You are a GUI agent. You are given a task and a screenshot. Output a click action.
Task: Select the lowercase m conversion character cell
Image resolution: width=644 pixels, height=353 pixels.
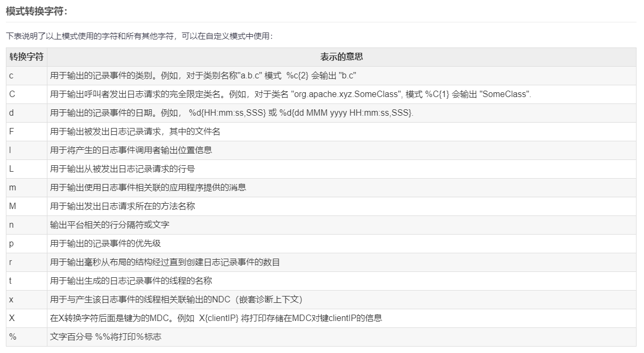click(x=27, y=188)
